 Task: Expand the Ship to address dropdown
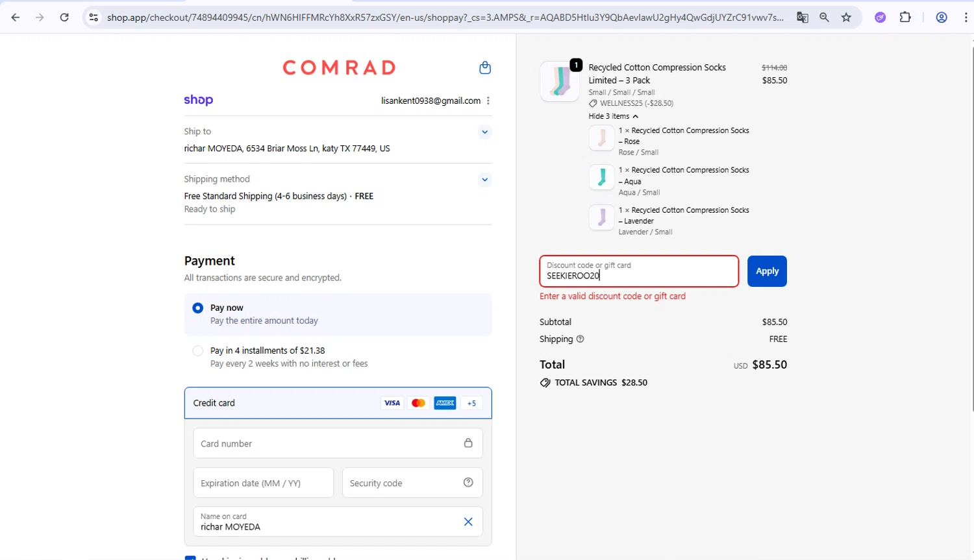pyautogui.click(x=484, y=132)
